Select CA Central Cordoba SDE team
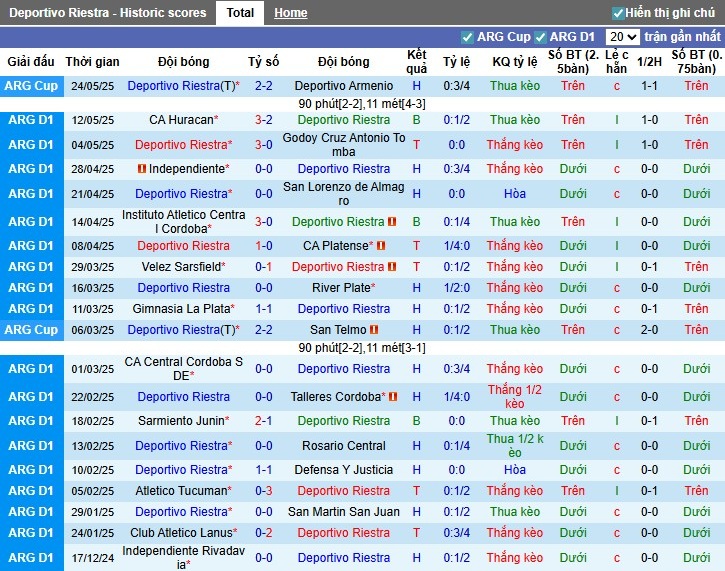725x571 pixels. click(x=184, y=369)
